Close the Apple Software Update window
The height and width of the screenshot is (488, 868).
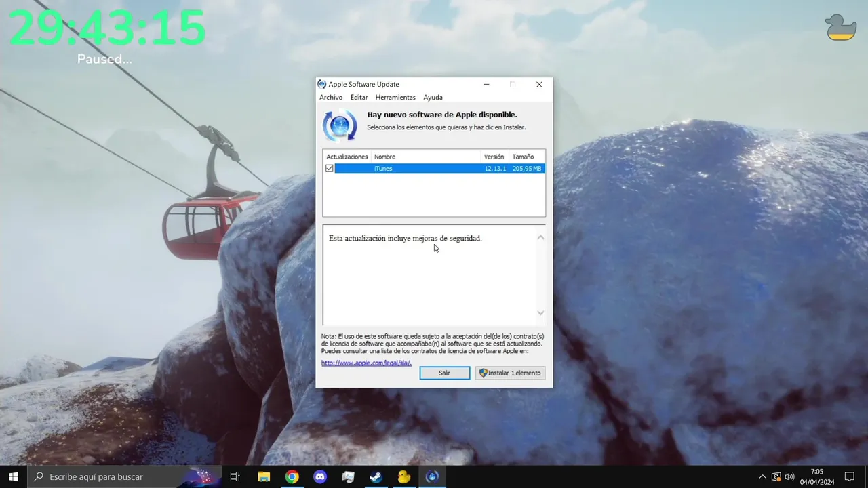[539, 85]
